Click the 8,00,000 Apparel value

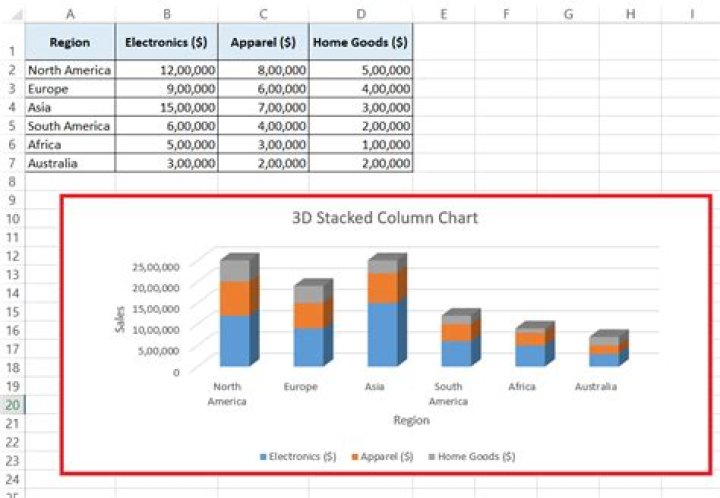[264, 70]
